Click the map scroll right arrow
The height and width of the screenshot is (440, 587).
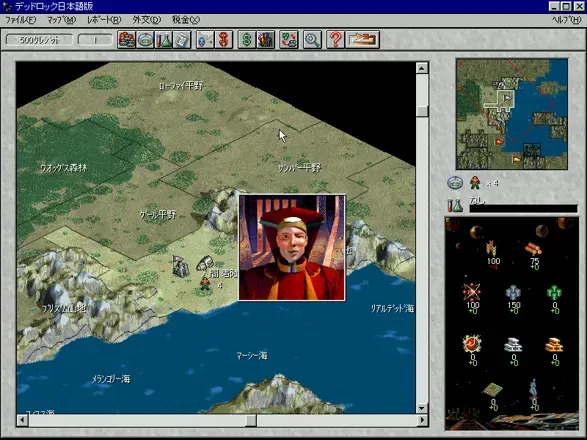tap(422, 420)
